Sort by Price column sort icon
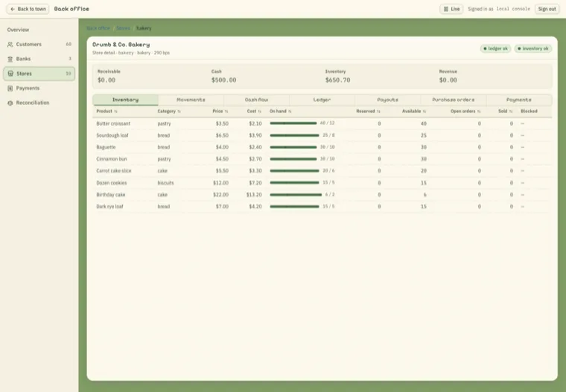Screen dimensions: 566x392 point(226,112)
